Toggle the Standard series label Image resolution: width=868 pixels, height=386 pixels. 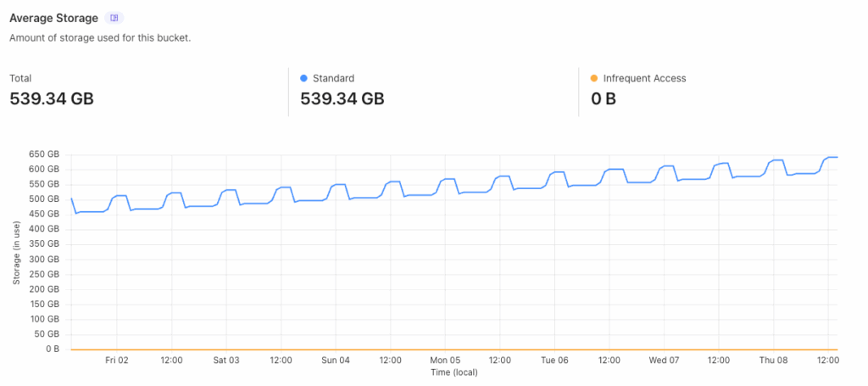click(333, 78)
